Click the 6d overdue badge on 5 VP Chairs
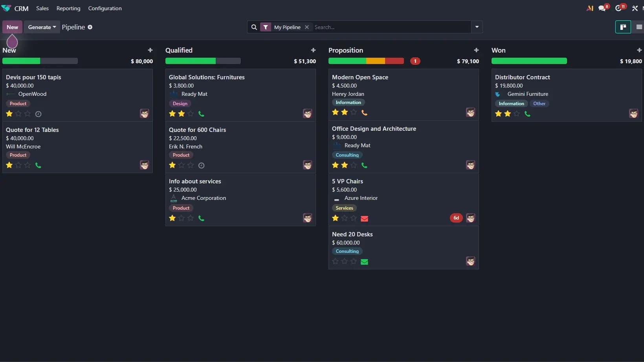Screen dimensions: 644x362 456,218
